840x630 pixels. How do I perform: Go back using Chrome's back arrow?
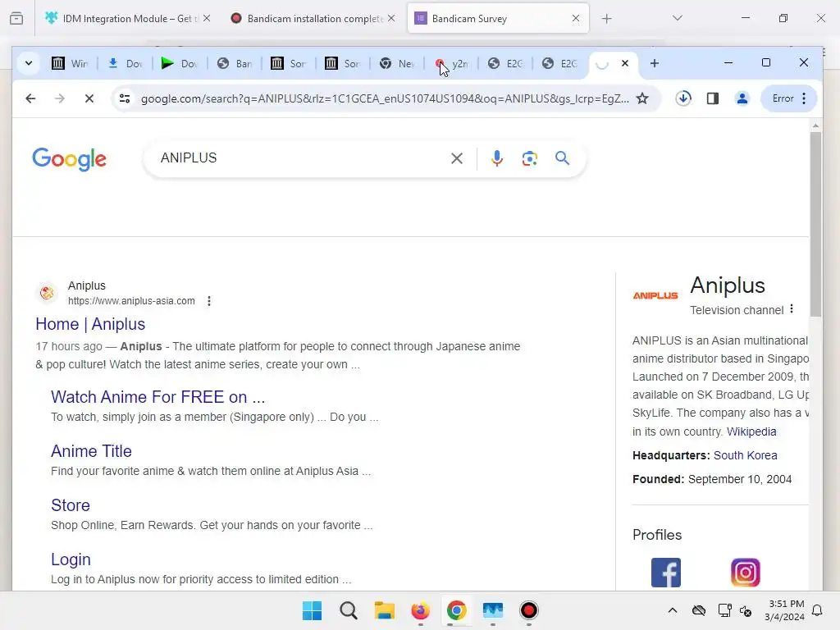(30, 98)
